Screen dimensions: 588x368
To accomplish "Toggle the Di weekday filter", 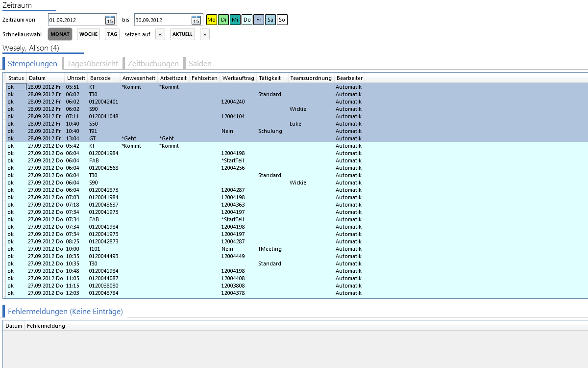I will (x=223, y=20).
